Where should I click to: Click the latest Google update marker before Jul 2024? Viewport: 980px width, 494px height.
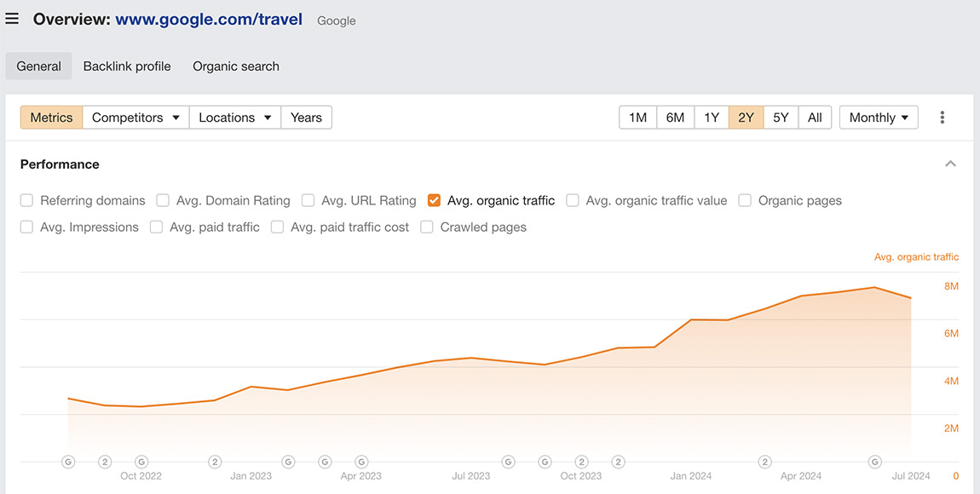point(875,462)
